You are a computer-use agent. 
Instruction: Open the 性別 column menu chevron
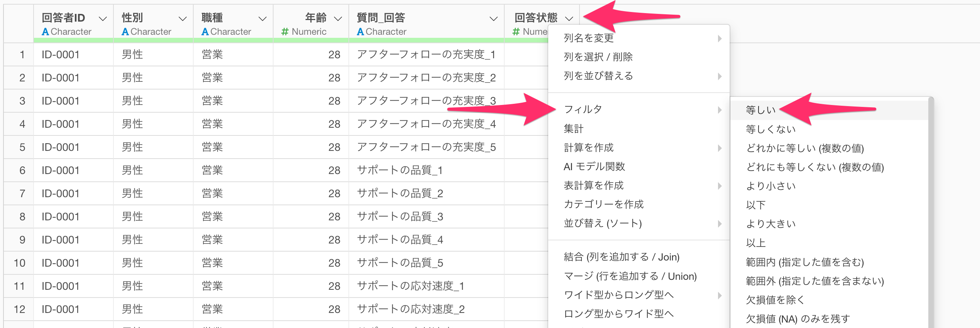click(x=182, y=19)
